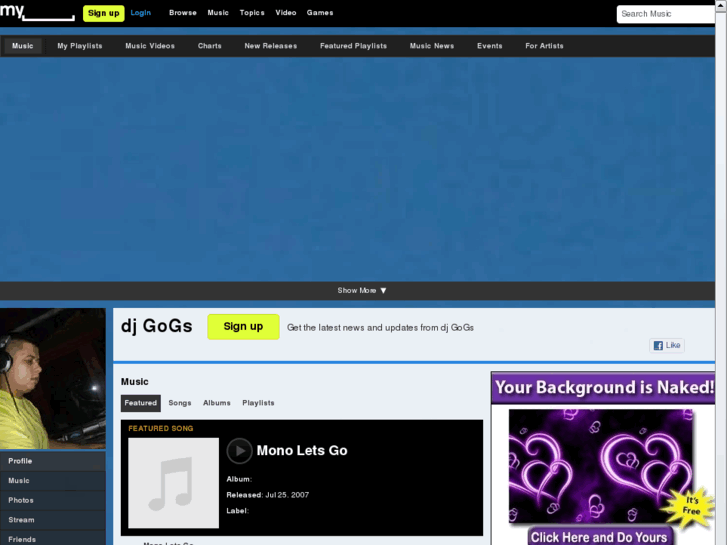727x545 pixels.
Task: Open Music News
Action: [x=432, y=46]
